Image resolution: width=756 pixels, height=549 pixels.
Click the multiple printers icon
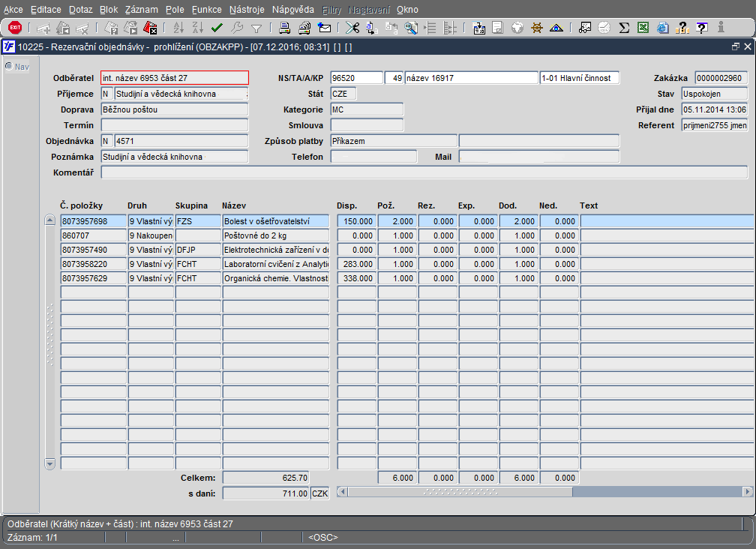pyautogui.click(x=304, y=28)
